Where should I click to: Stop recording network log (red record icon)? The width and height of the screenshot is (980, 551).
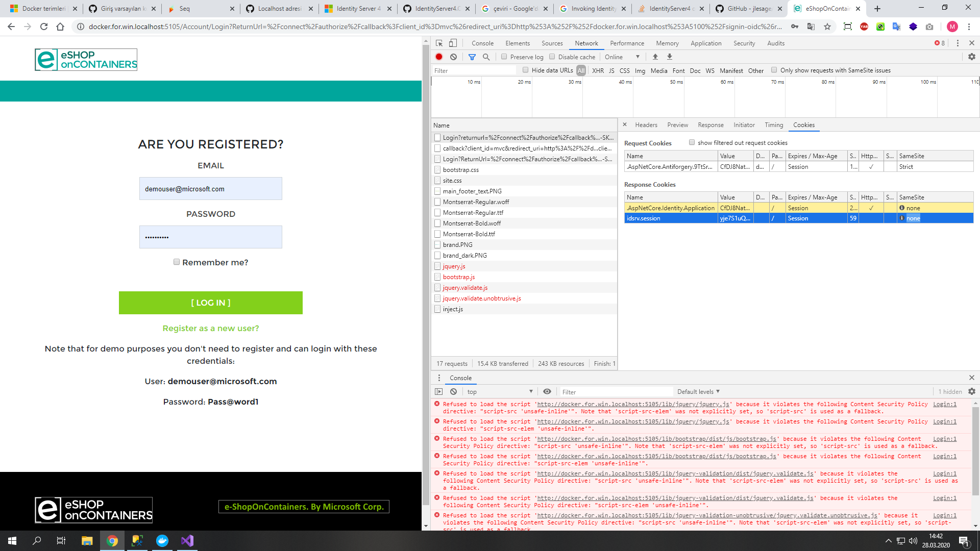(x=438, y=57)
